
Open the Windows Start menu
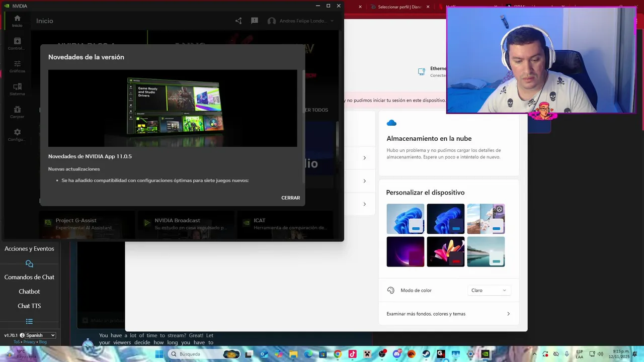[159, 354]
